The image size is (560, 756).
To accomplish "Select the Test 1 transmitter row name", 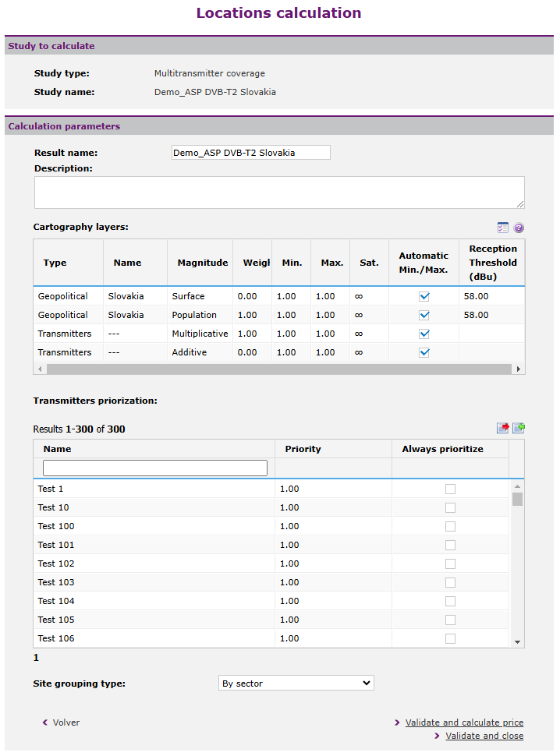I will pos(51,489).
